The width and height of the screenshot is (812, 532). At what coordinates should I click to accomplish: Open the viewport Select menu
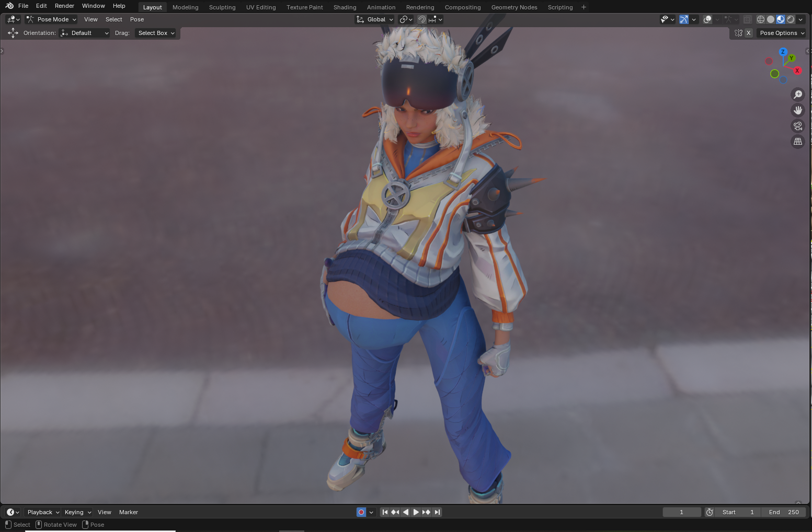(114, 19)
